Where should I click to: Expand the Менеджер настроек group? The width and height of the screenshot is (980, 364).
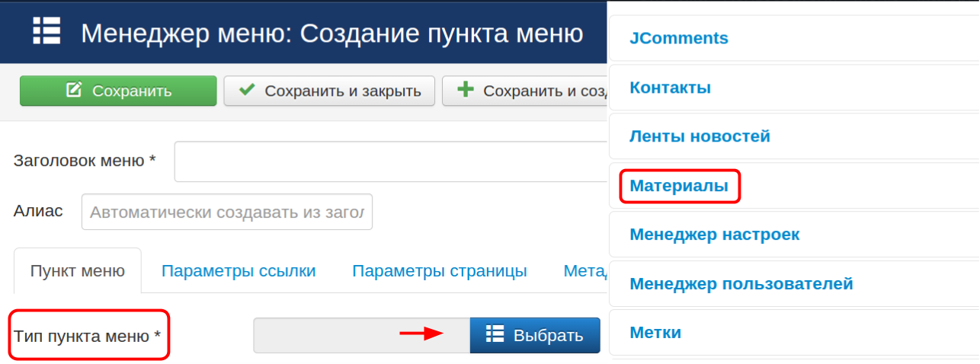click(714, 235)
